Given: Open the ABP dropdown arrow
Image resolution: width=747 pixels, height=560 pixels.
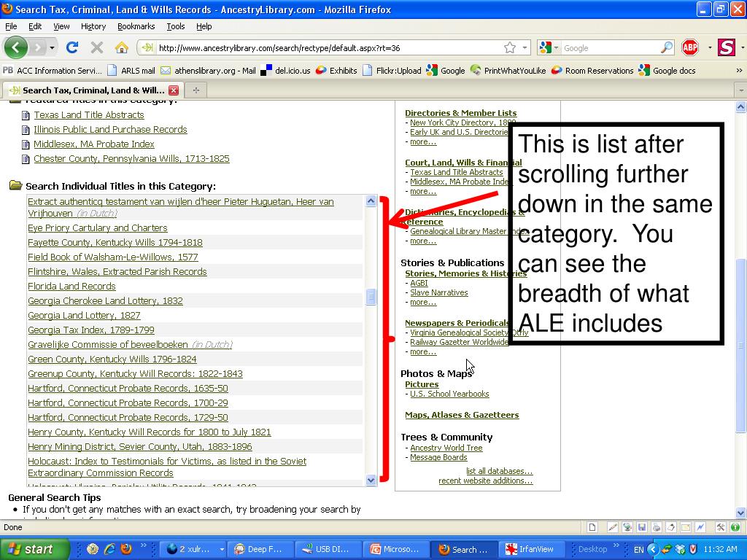Looking at the screenshot, I should click(709, 47).
